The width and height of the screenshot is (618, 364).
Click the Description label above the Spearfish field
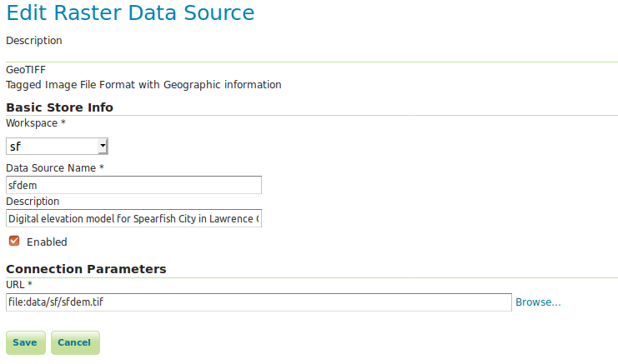coord(33,201)
